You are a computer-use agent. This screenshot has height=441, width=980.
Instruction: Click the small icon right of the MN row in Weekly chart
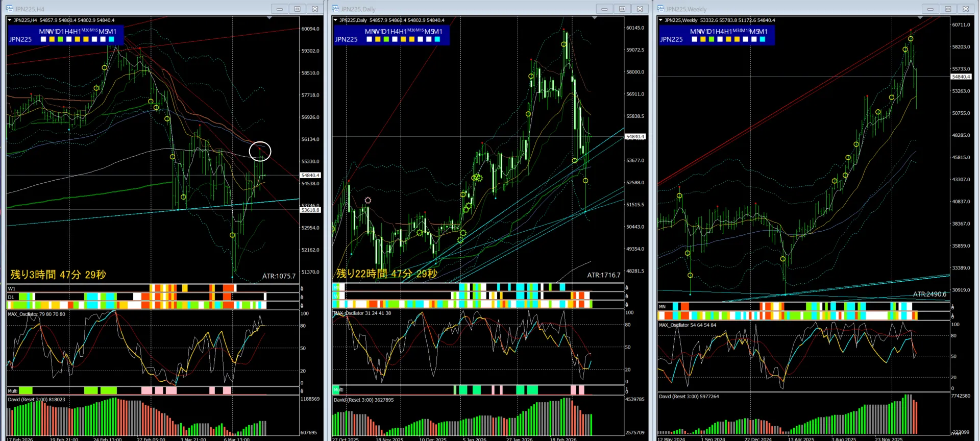[952, 307]
